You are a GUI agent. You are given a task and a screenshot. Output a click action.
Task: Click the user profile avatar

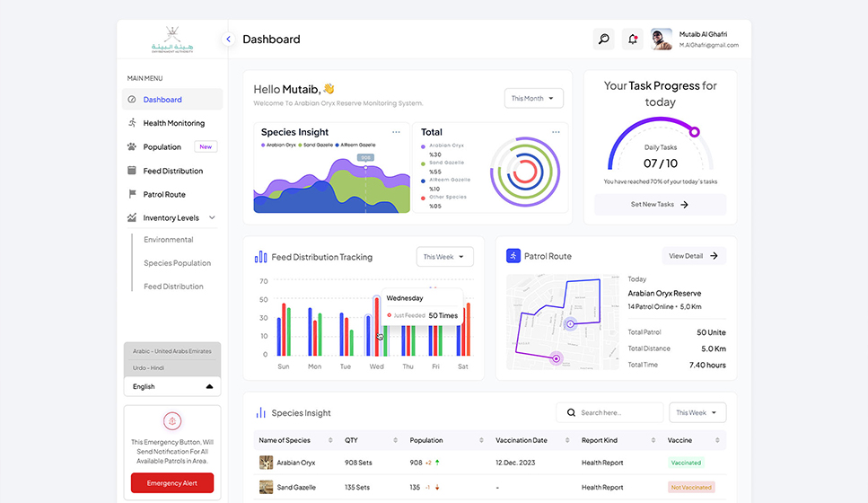[x=662, y=39]
